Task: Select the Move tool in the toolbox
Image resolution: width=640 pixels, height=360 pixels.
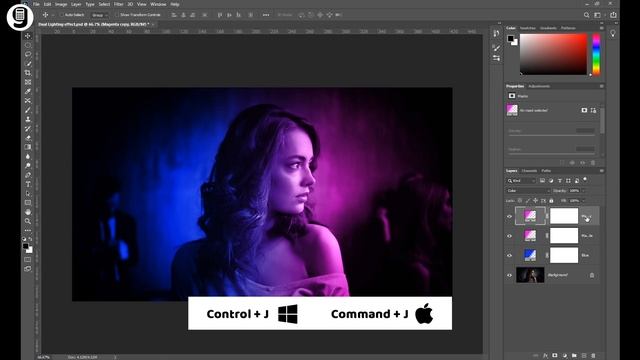Action: click(28, 36)
